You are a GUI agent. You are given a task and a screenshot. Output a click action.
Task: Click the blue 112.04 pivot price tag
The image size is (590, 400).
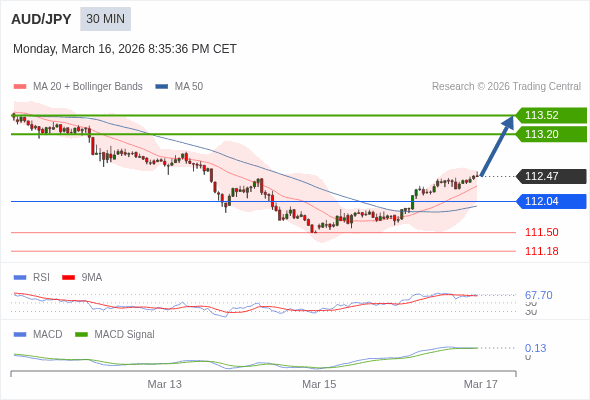[551, 201]
